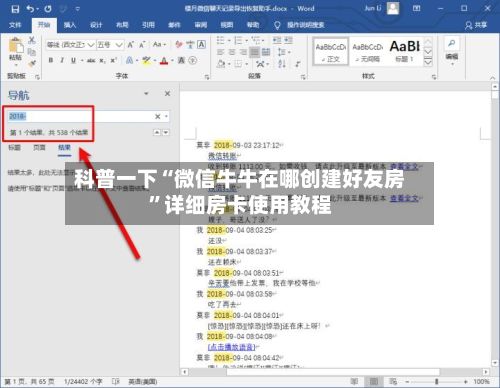Open the 微信转账 link in document
The width and height of the screenshot is (500, 388).
223,156
